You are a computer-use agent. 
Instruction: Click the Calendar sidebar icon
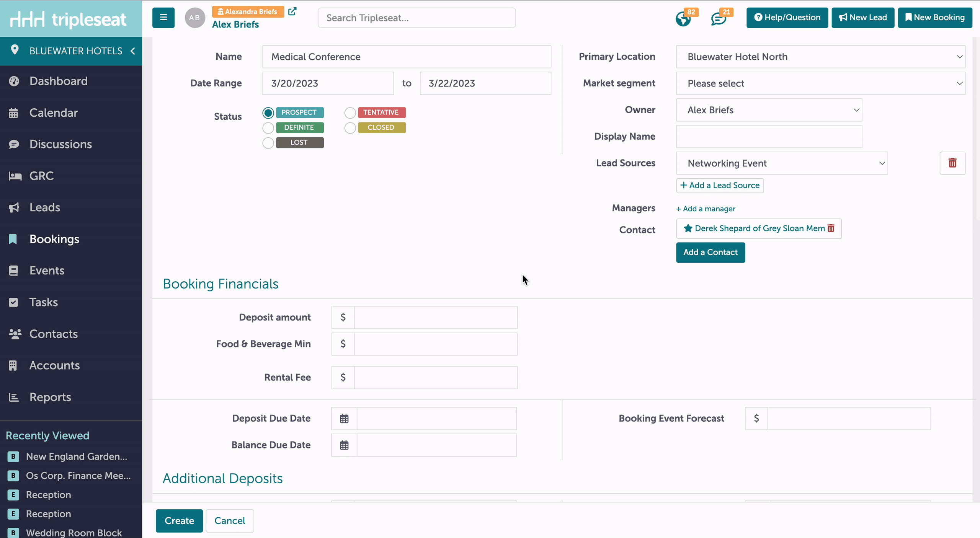[x=13, y=113]
